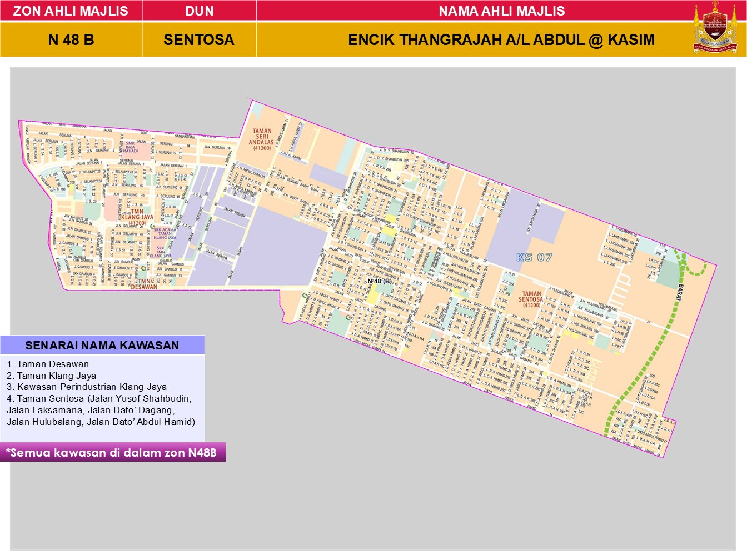The height and width of the screenshot is (560, 747).
Task: Click the SMK Raja Mahadi school block
Action: click(130, 147)
